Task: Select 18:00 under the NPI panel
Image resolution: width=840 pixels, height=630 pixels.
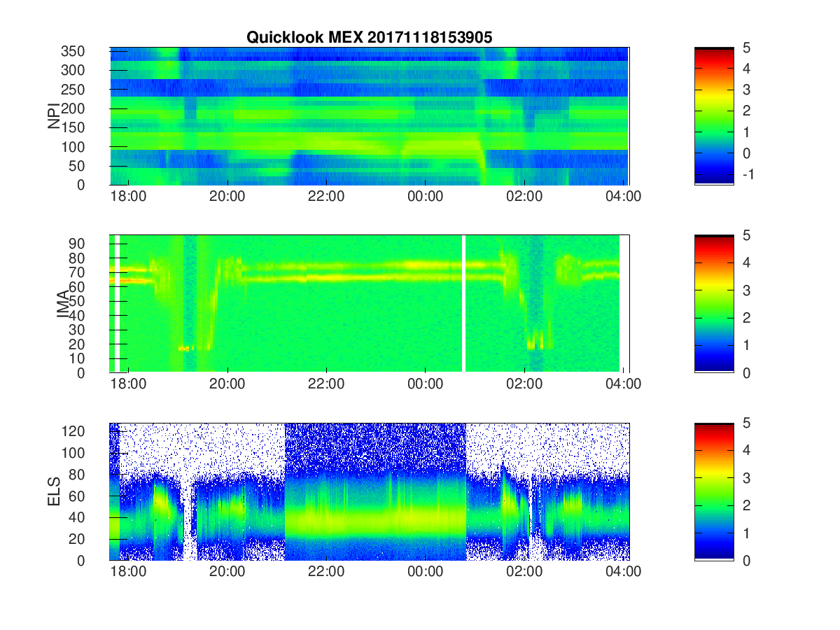Action: [x=128, y=197]
